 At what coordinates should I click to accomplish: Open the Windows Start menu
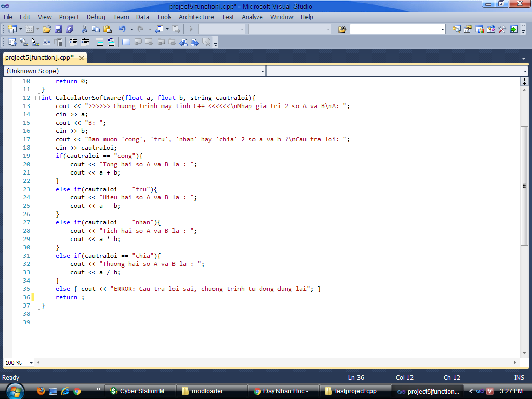click(15, 391)
